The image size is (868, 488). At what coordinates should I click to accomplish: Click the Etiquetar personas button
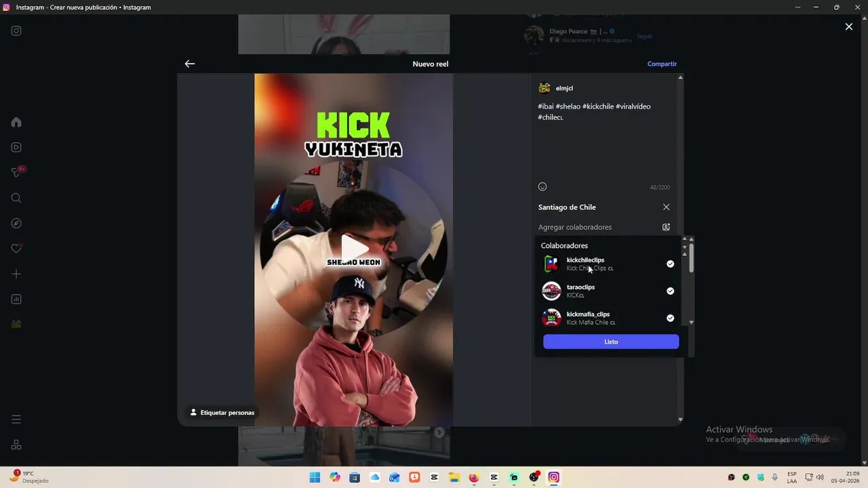(x=222, y=412)
